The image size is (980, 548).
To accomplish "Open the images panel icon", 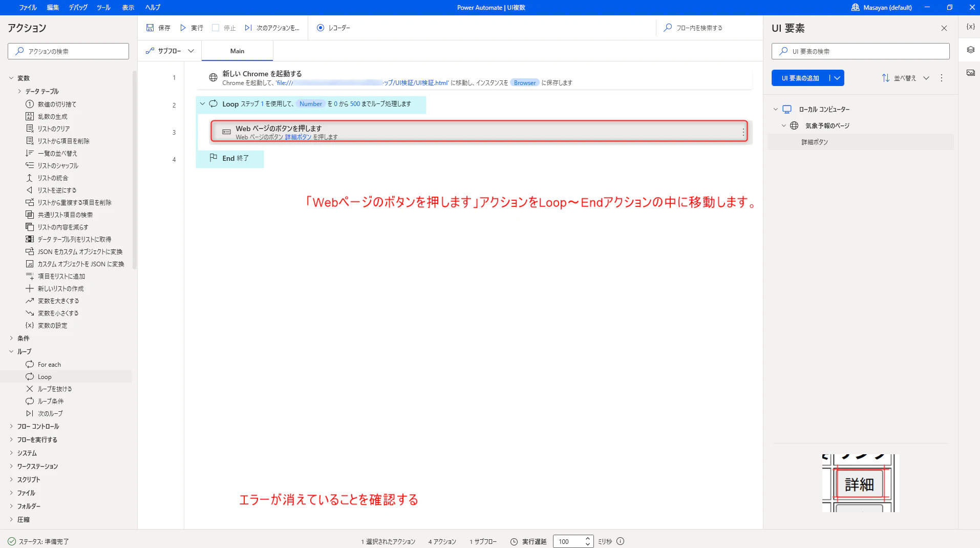I will [970, 73].
